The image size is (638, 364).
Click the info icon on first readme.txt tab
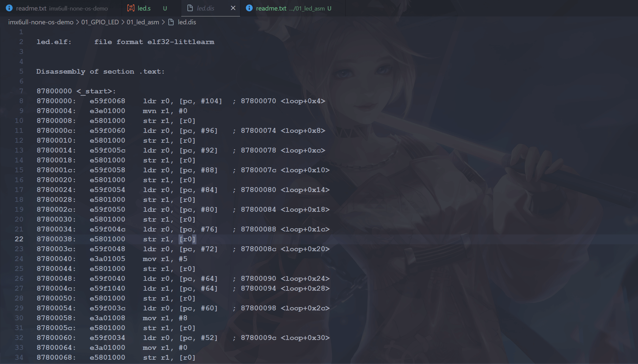(9, 8)
